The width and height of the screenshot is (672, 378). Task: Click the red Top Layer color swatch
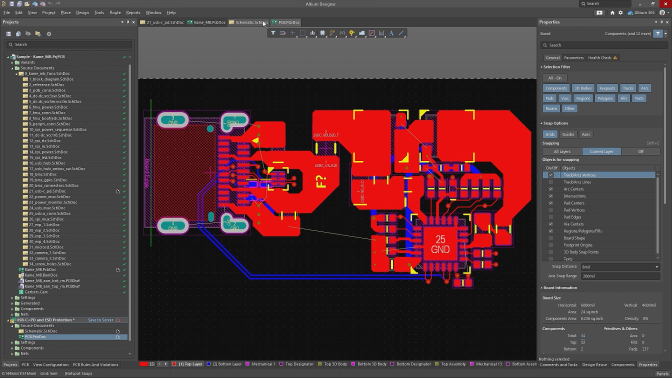point(144,364)
